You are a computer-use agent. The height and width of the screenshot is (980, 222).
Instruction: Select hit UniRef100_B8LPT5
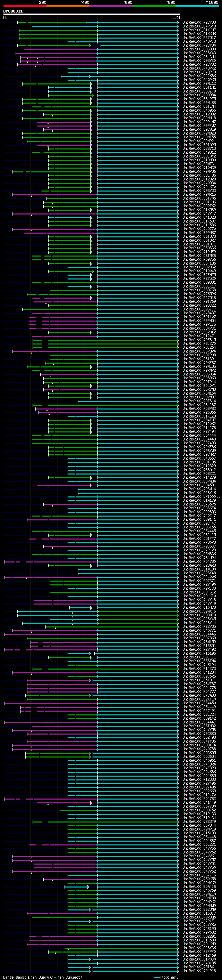(x=199, y=99)
